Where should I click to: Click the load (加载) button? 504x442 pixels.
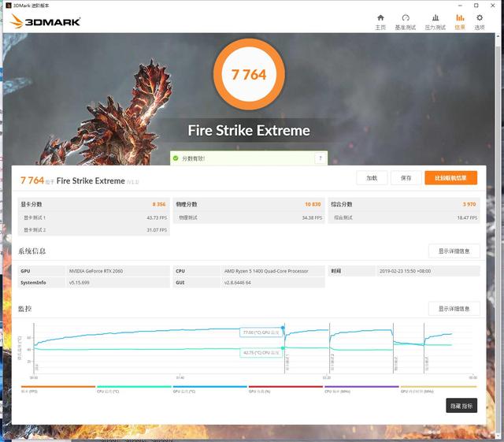pos(372,178)
